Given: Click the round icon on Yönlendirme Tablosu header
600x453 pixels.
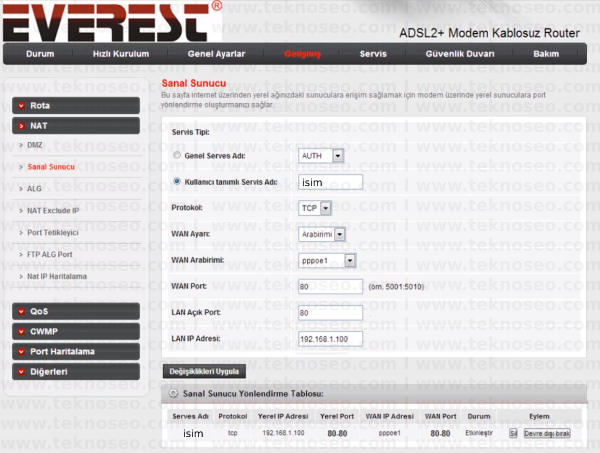Looking at the screenshot, I should click(173, 393).
